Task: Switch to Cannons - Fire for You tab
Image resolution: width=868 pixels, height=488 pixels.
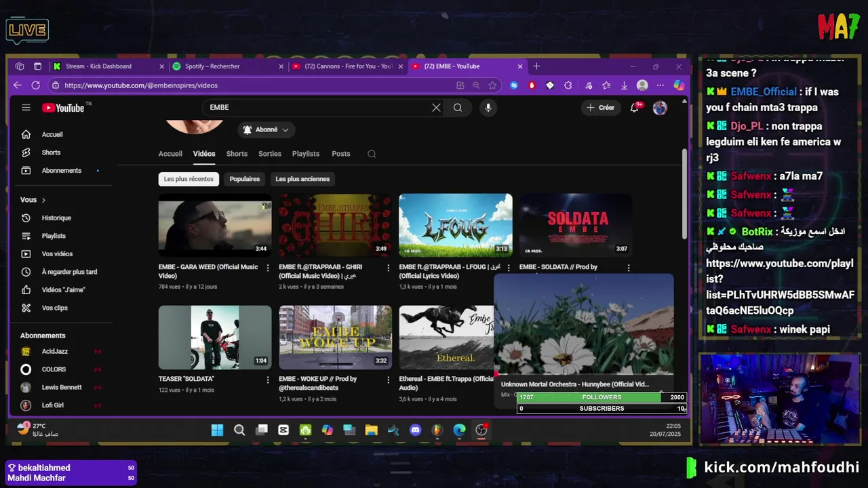Action: (x=348, y=66)
